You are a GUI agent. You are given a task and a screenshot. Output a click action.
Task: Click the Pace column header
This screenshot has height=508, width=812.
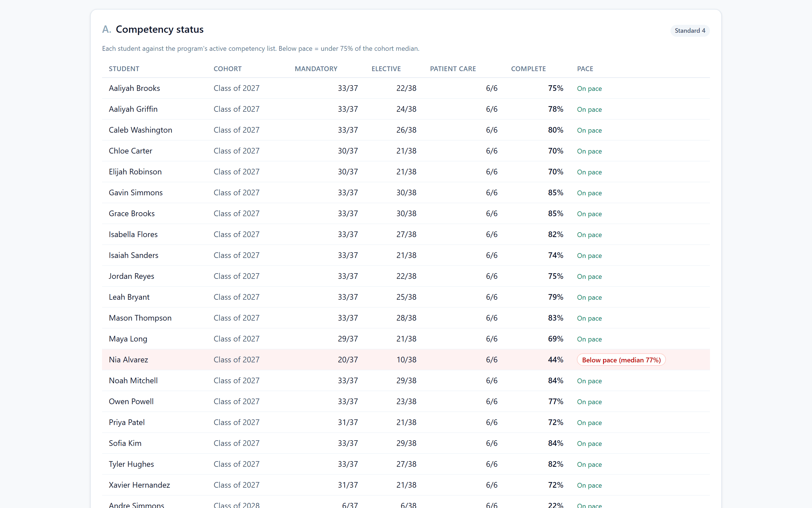[x=585, y=69]
